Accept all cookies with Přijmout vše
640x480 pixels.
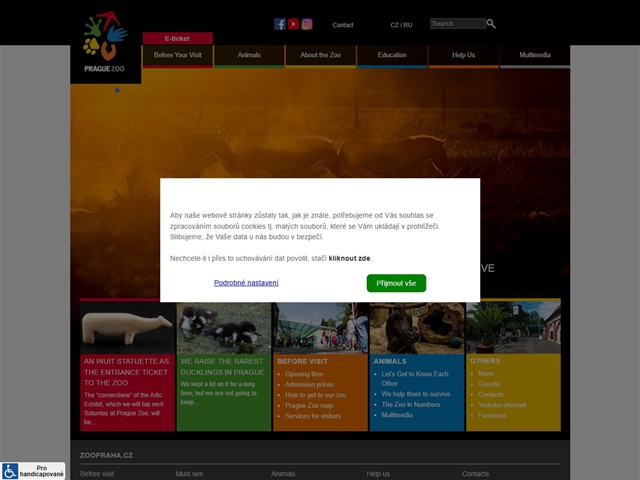click(x=396, y=283)
